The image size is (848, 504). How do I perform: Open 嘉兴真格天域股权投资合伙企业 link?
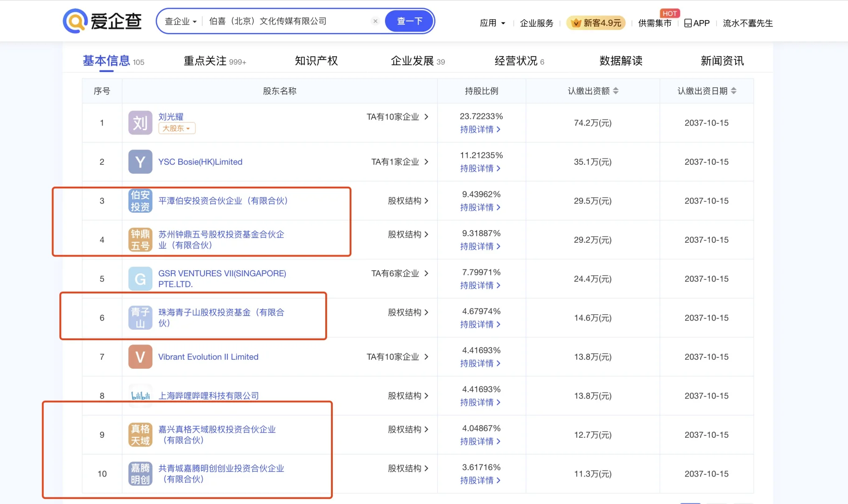[217, 435]
